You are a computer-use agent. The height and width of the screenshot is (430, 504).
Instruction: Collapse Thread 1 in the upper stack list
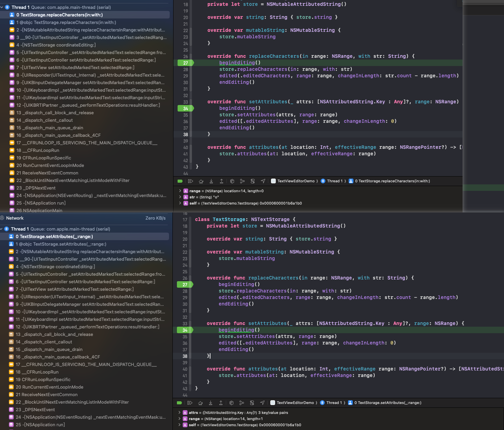(2, 7)
